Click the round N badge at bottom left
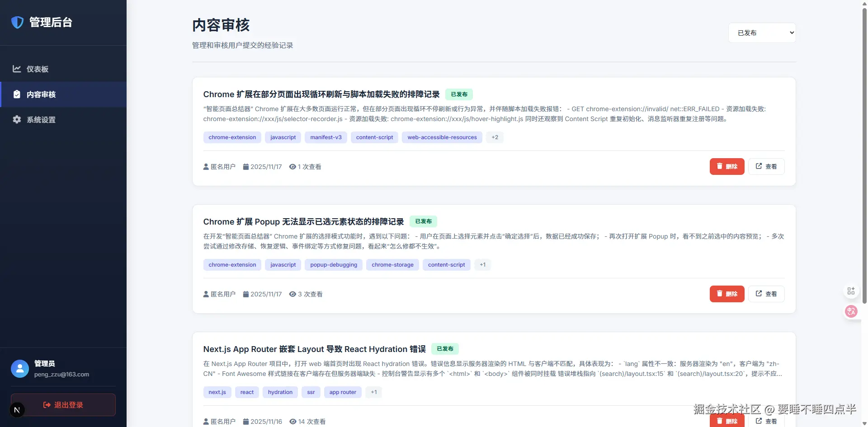 [x=17, y=410]
